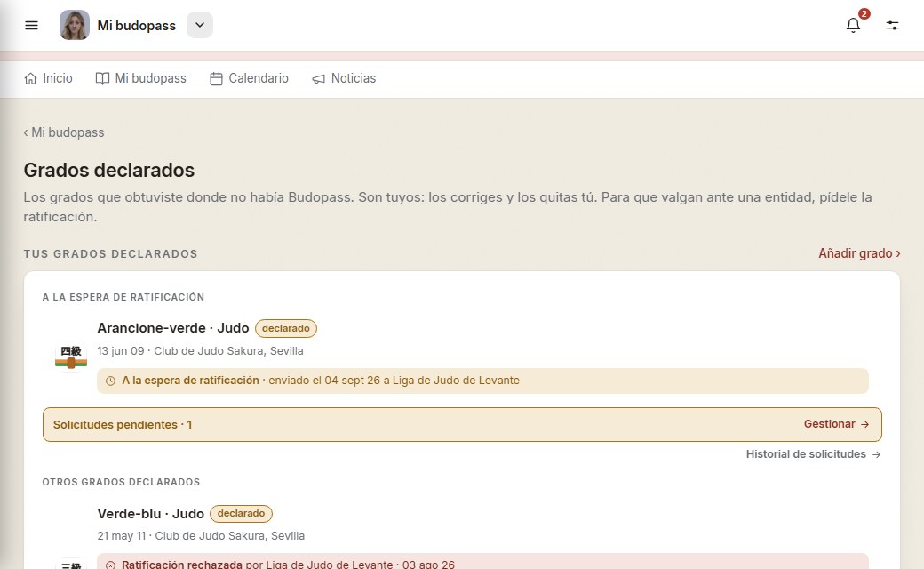Click the user profile avatar
Screen dimensions: 924x569
pyautogui.click(x=75, y=26)
